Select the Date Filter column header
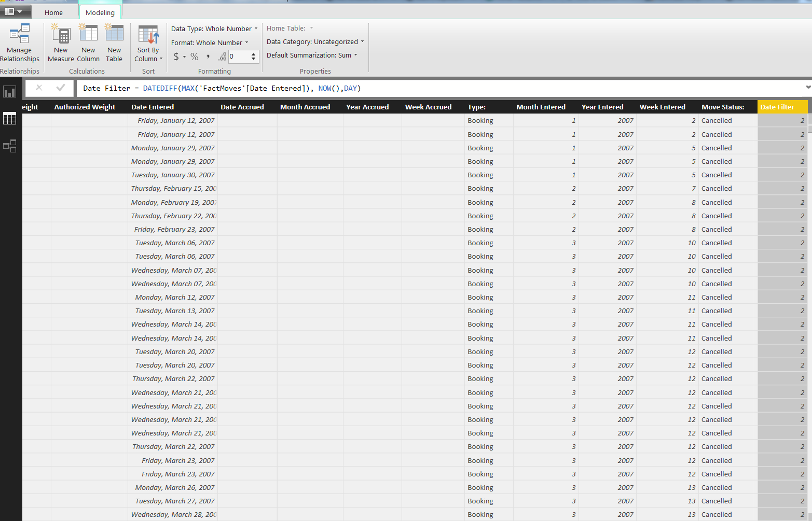812x521 pixels. (x=782, y=107)
